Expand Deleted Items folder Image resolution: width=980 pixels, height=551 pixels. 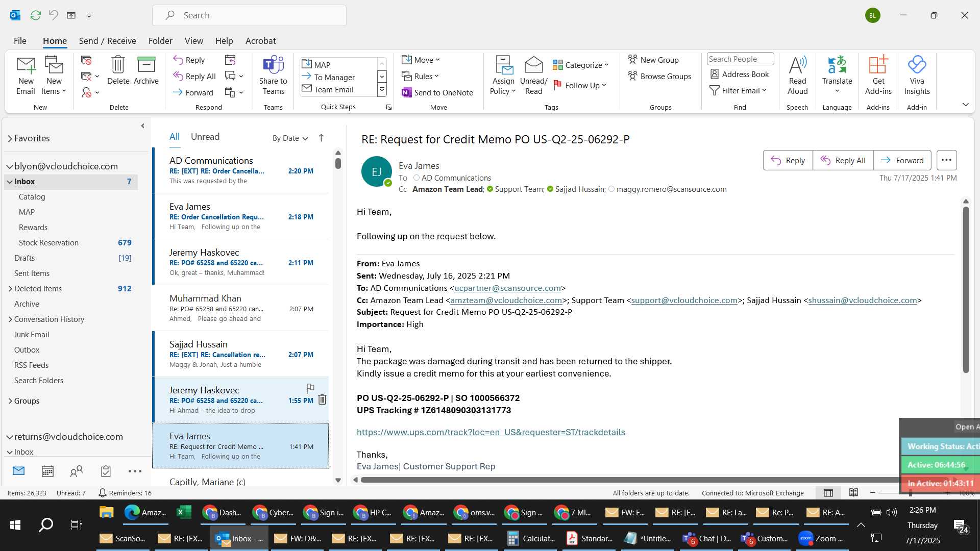click(x=10, y=289)
